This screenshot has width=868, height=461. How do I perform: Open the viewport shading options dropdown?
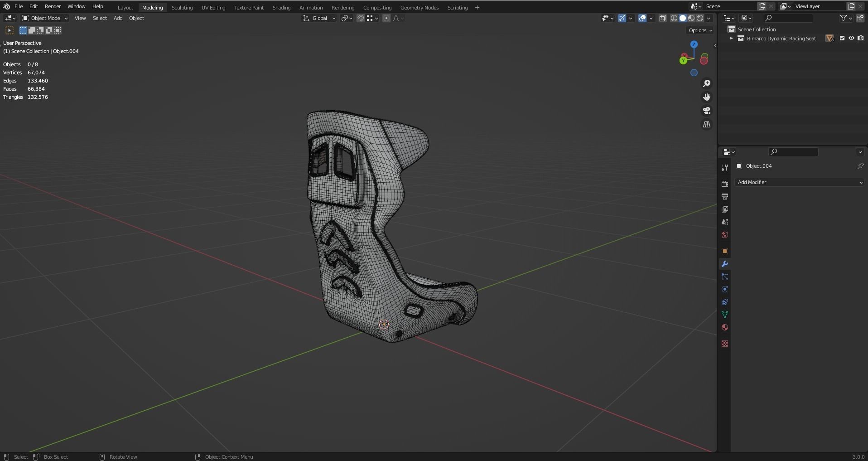[709, 18]
